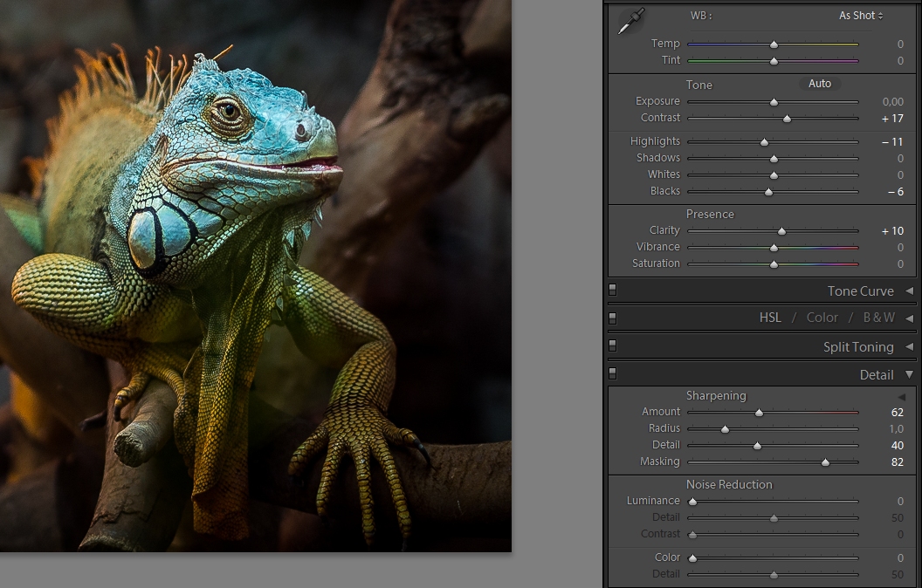
Task: Click the sharpening Masking slider handle
Action: click(825, 462)
